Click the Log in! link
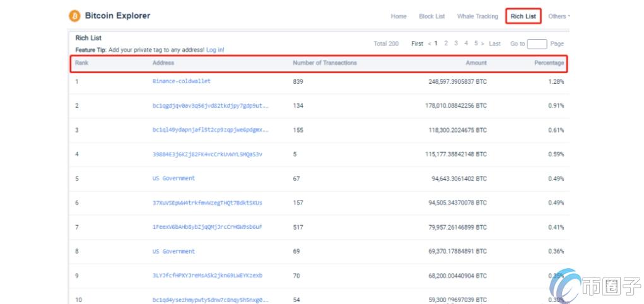 coord(215,50)
